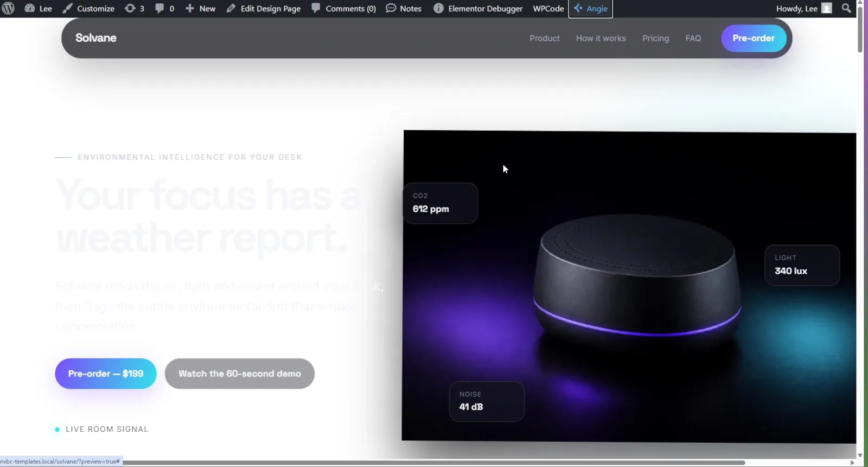The height and width of the screenshot is (467, 868).
Task: Click Watch the 60-second demo button
Action: click(240, 374)
